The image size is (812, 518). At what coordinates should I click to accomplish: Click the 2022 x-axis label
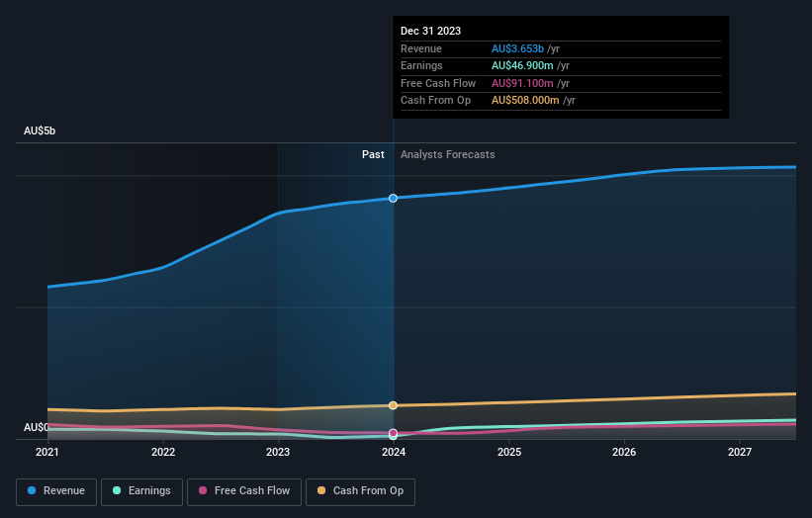tap(163, 452)
